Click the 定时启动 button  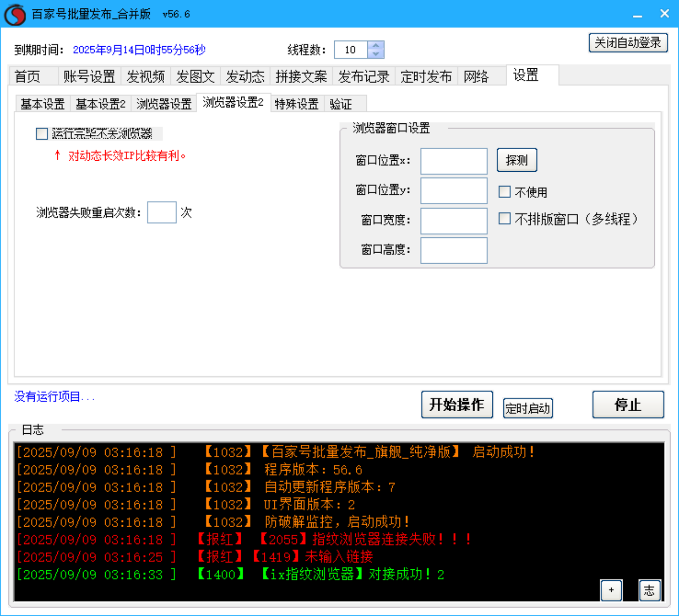click(528, 408)
